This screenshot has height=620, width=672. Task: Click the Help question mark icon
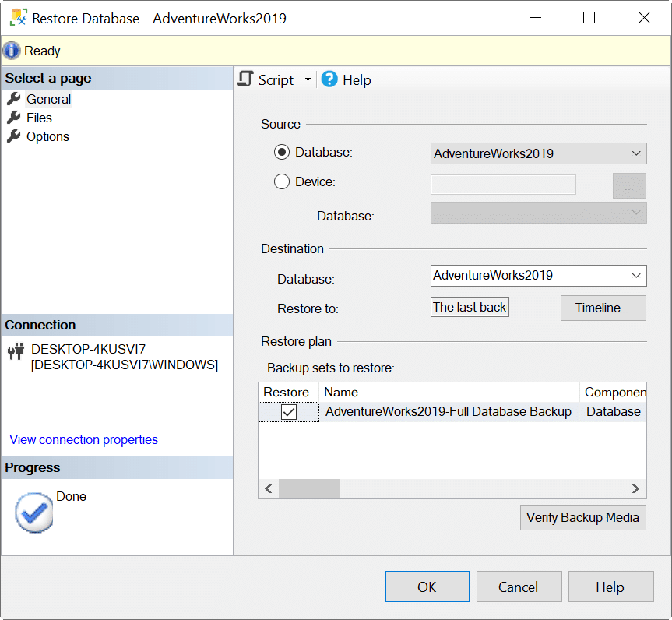(x=329, y=79)
